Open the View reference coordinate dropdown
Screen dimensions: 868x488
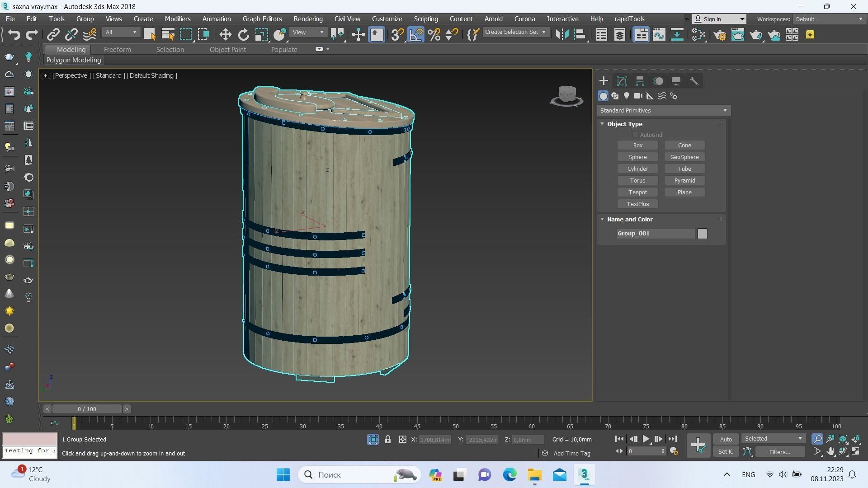click(x=308, y=33)
